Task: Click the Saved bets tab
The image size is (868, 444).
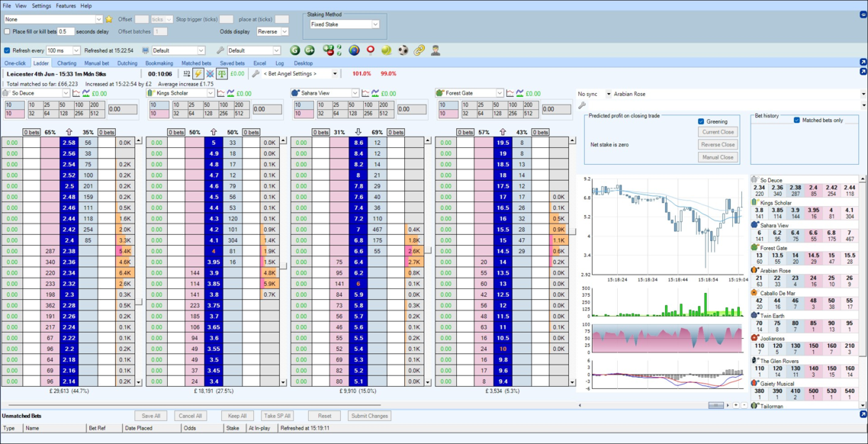Action: tap(232, 63)
